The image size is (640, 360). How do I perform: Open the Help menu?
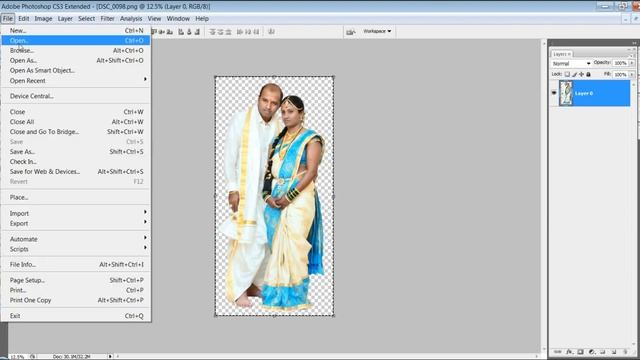click(x=202, y=19)
